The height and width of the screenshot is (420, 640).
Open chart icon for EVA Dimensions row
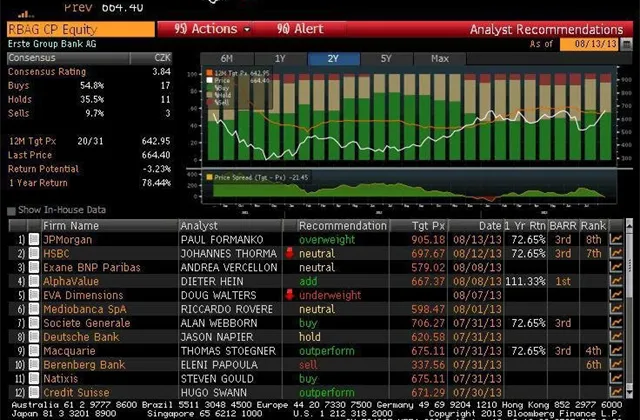(616, 295)
